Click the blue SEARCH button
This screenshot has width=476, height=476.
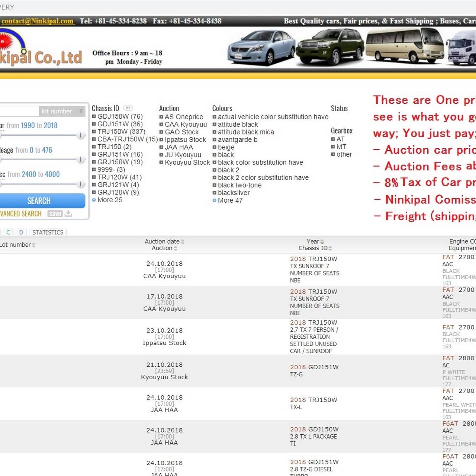[x=42, y=201]
